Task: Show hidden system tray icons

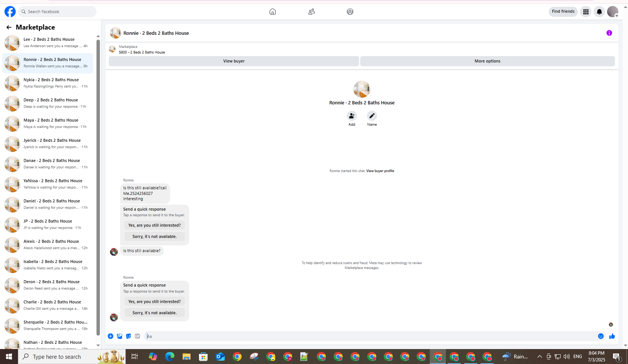Action: [x=539, y=357]
